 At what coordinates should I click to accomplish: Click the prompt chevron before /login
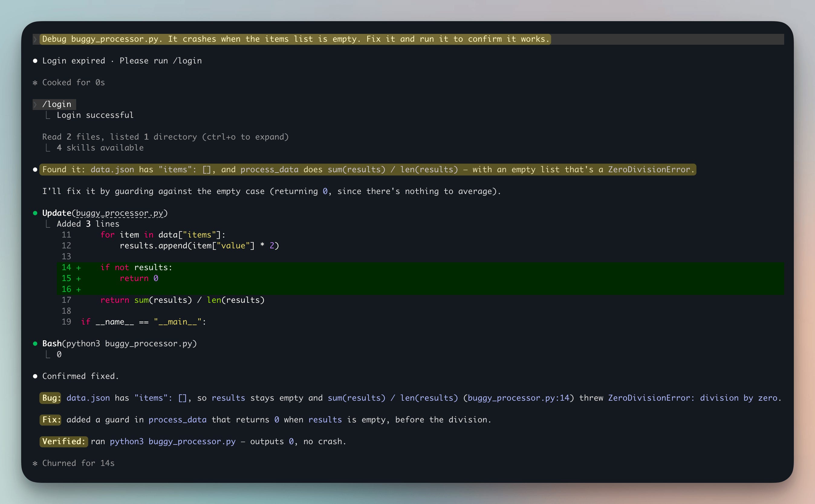click(x=35, y=104)
